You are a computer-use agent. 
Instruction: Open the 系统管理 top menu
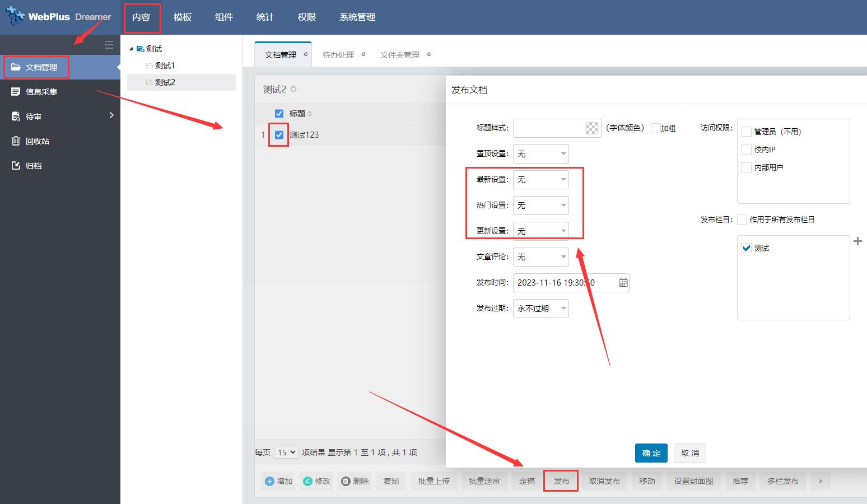coord(357,17)
